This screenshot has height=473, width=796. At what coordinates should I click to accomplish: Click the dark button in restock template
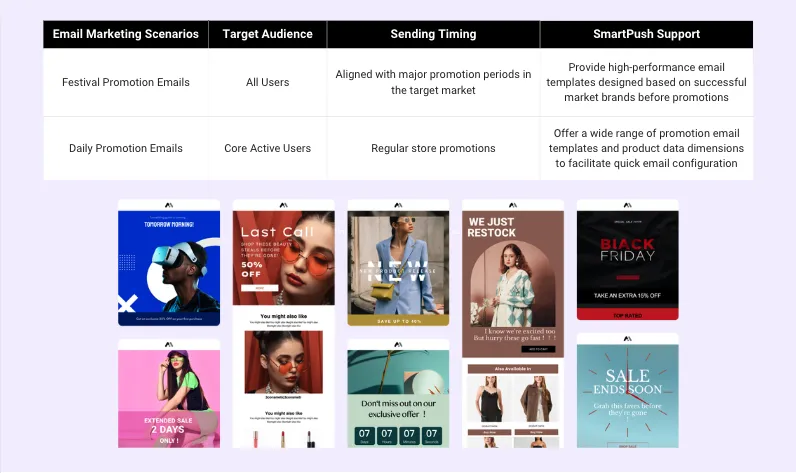(x=538, y=349)
